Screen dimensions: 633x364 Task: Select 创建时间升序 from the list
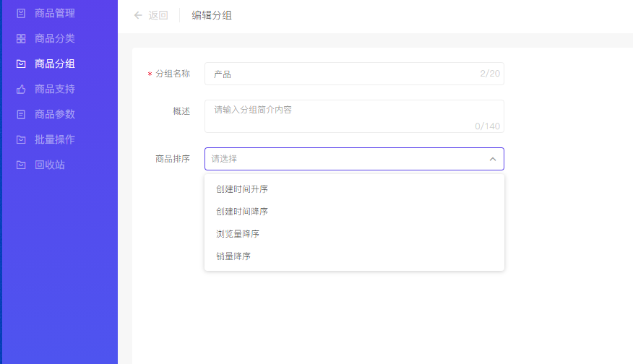(x=242, y=189)
